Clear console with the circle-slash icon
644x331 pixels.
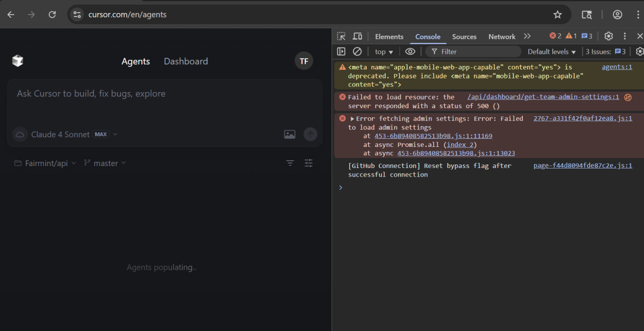point(357,51)
